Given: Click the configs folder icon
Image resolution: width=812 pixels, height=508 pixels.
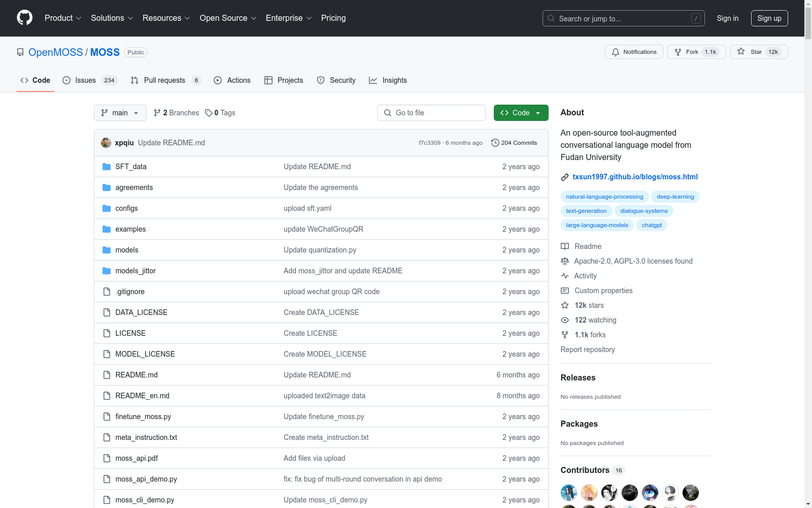Looking at the screenshot, I should 107,208.
